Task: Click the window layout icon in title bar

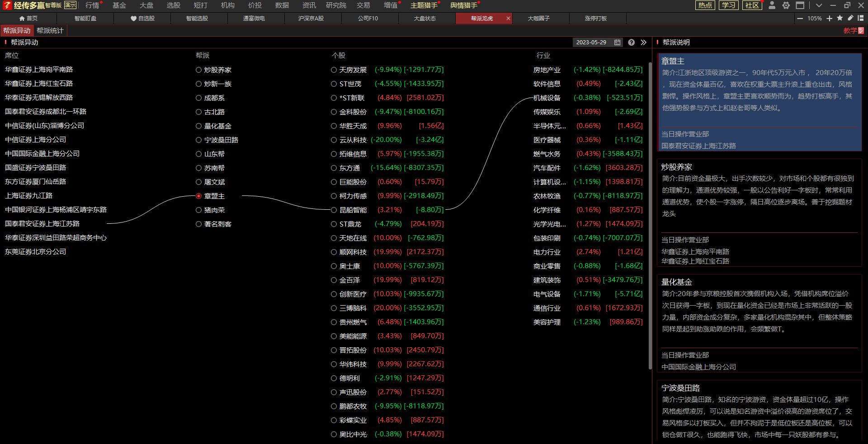Action: coord(800,5)
